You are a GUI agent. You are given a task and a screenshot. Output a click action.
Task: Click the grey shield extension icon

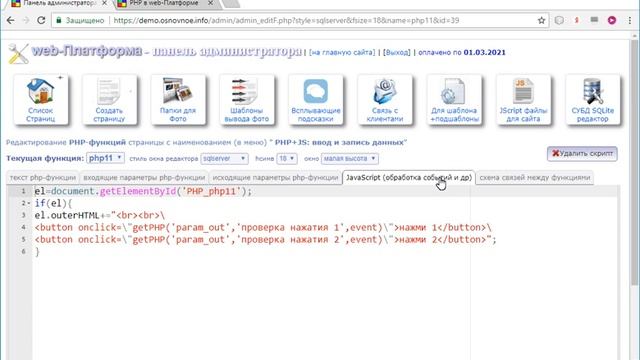[559, 20]
